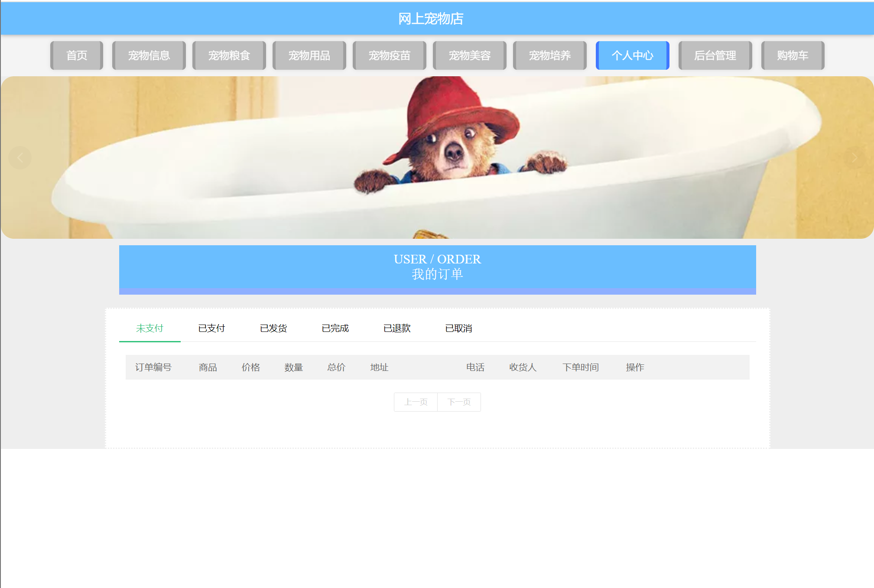View the 已取消 orders tab
This screenshot has height=588, width=874.
pos(458,328)
